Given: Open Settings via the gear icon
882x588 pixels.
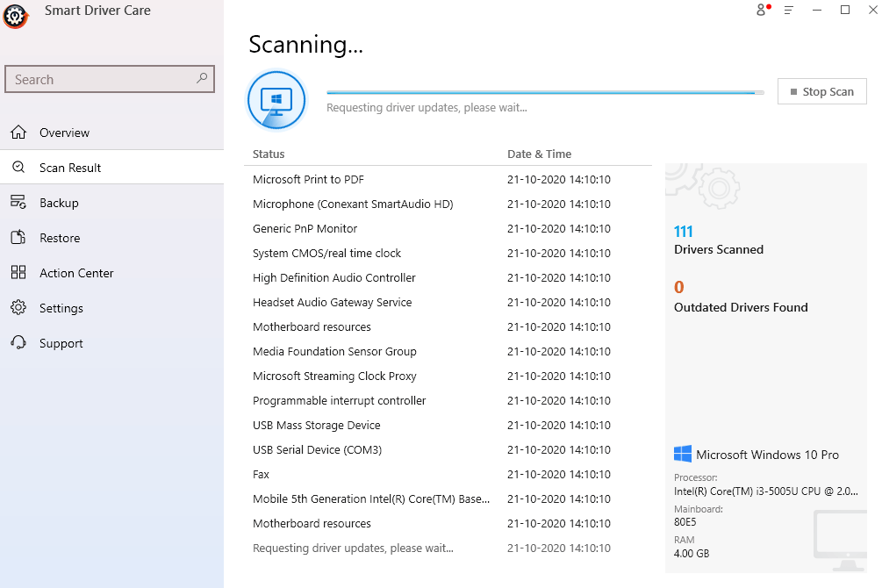Looking at the screenshot, I should click(x=18, y=307).
